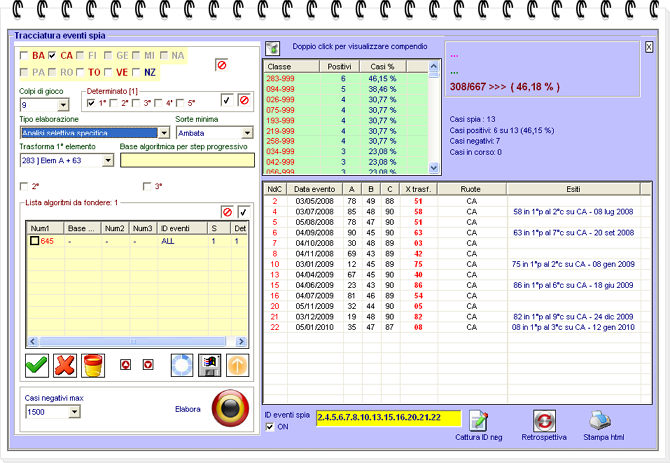Click the Determinato deselect-all prohibition icon
Viewport: 670px width, 463px height.
(x=244, y=100)
